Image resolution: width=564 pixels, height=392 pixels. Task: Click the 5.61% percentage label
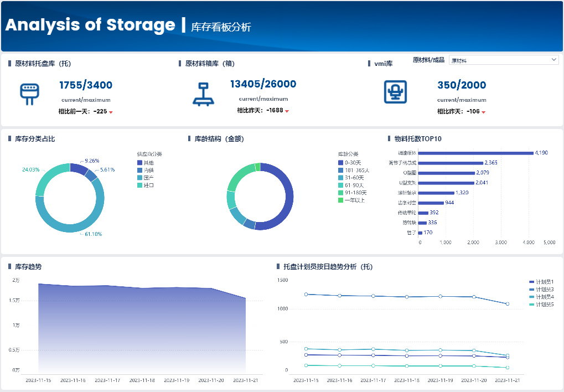pos(107,169)
